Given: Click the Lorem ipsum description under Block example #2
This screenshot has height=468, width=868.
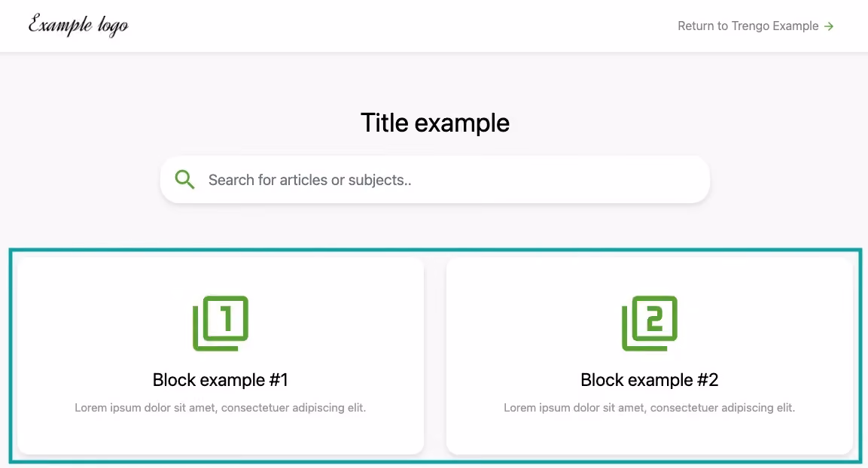Looking at the screenshot, I should pyautogui.click(x=650, y=408).
